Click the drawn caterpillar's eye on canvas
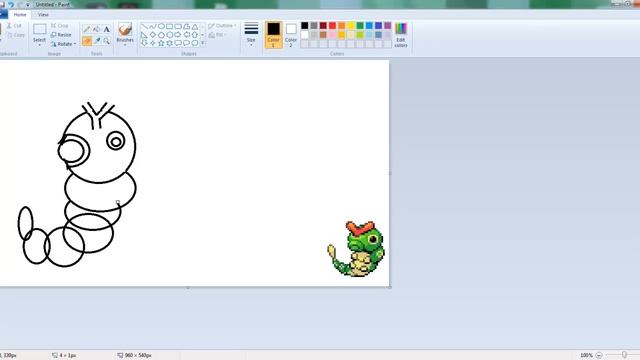Image resolution: width=640 pixels, height=360 pixels. point(116,141)
